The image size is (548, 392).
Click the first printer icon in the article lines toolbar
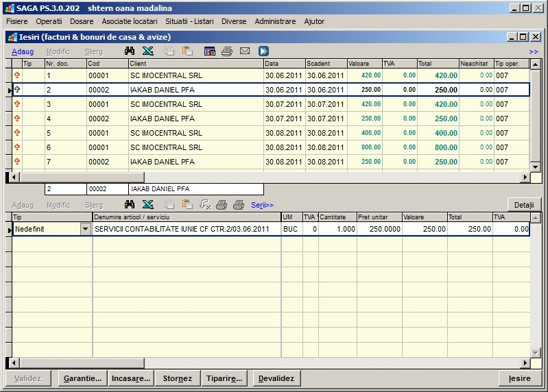(222, 205)
